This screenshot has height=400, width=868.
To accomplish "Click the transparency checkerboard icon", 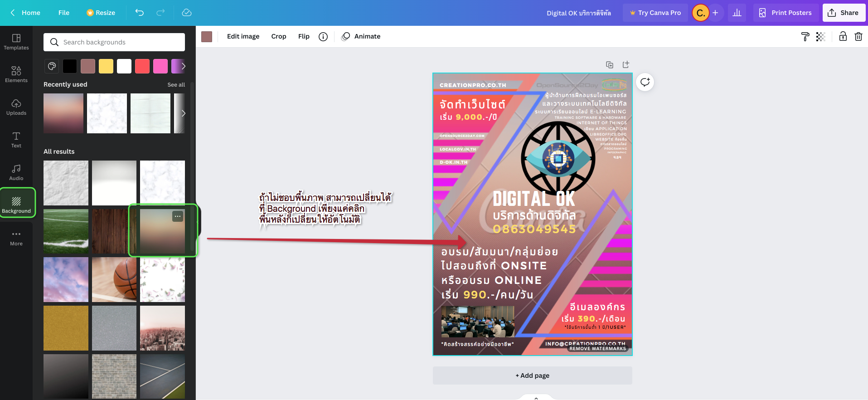I will coord(820,37).
